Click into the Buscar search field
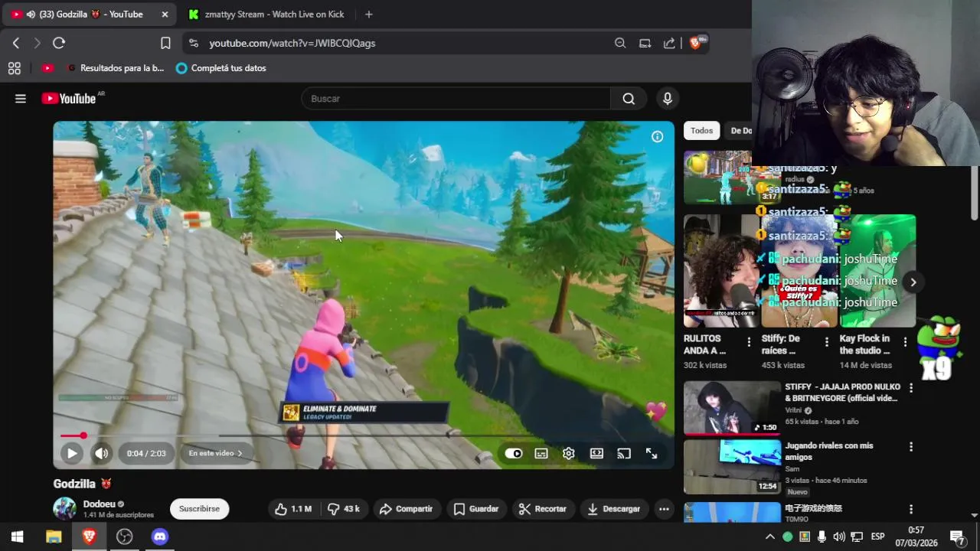980x551 pixels. point(457,99)
